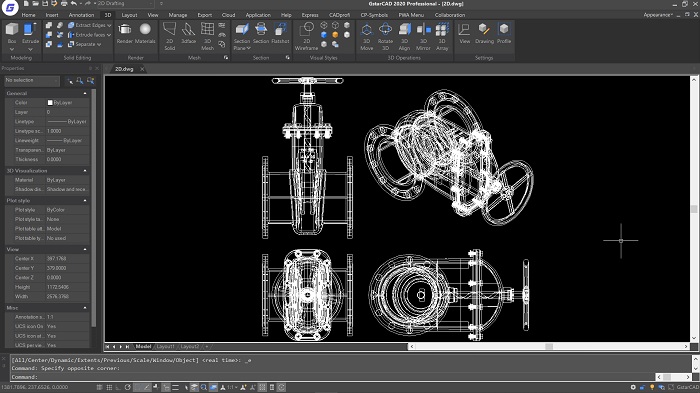The image size is (700, 393).
Task: Select the Box modeling tool
Action: click(12, 33)
